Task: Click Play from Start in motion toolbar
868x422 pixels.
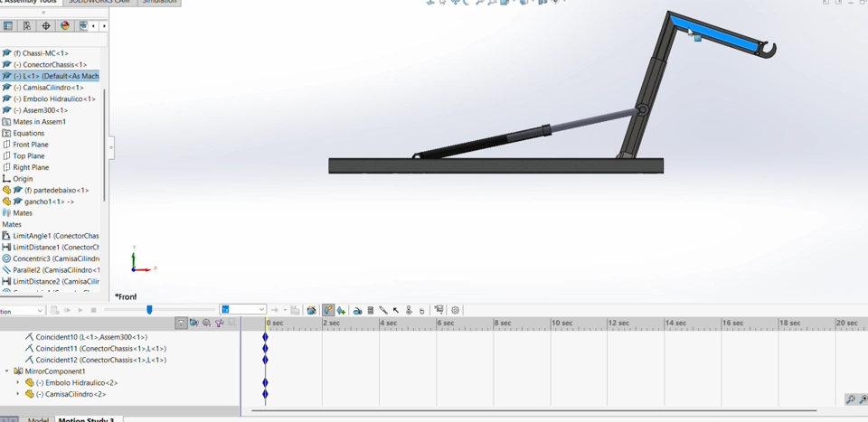Action: click(x=68, y=310)
